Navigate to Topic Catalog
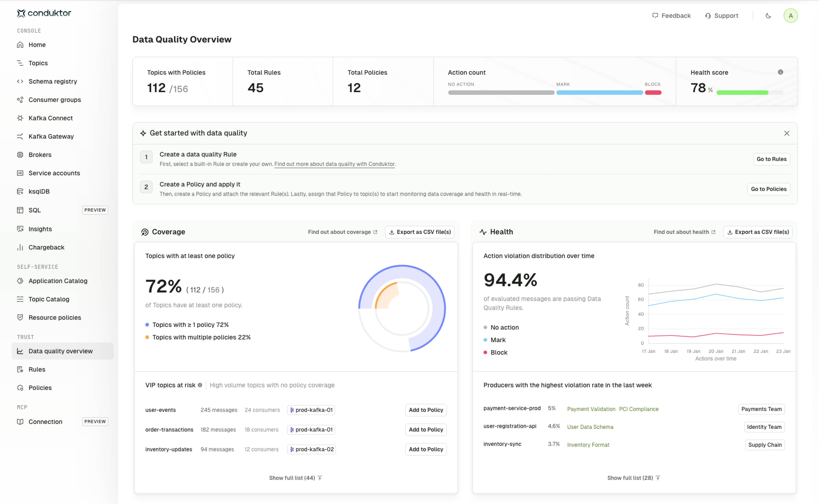819x504 pixels. click(x=49, y=299)
